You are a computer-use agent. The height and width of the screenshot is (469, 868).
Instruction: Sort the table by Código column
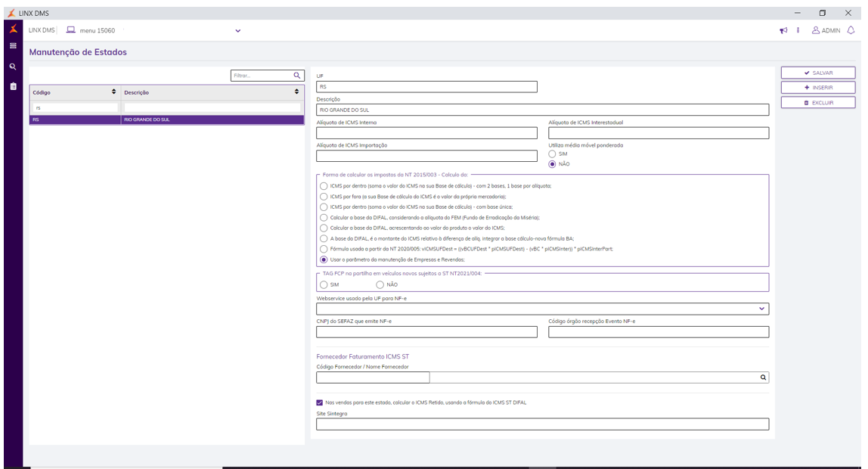coord(114,92)
